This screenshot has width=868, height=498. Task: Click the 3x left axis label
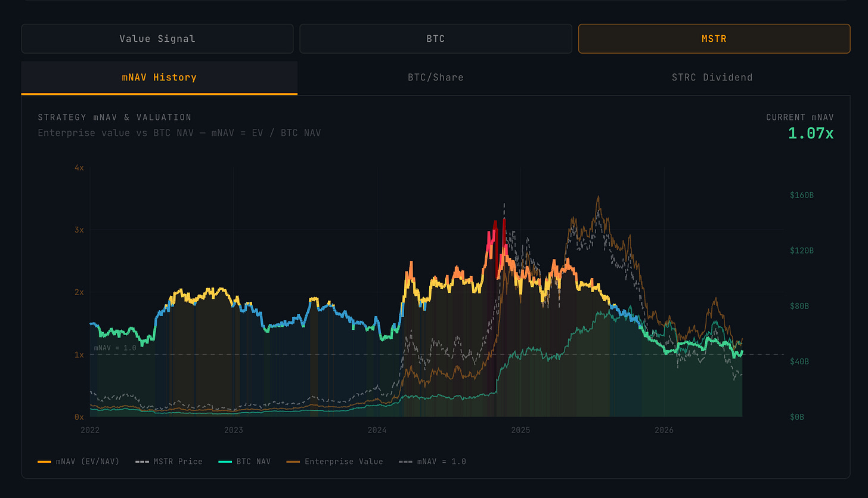[79, 230]
